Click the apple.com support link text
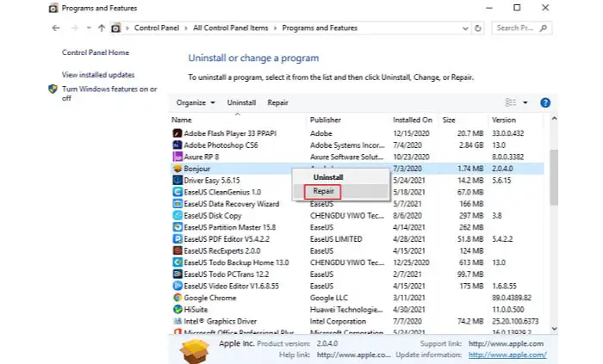Screen dimensions: 603x364 507,343
